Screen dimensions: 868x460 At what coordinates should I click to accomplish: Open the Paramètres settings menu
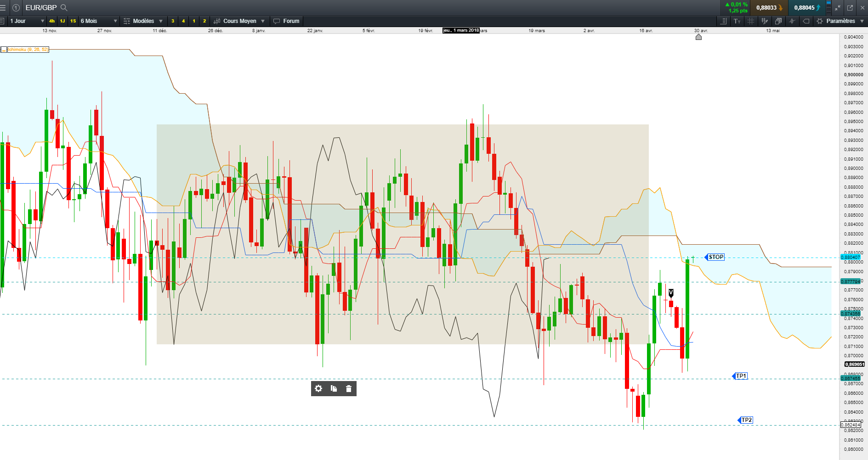click(x=840, y=21)
